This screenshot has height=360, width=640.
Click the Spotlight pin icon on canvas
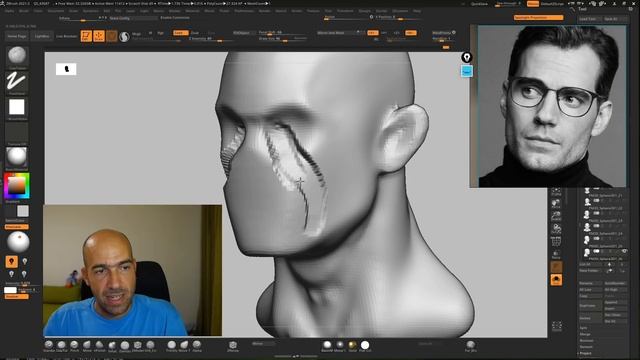coord(467,57)
